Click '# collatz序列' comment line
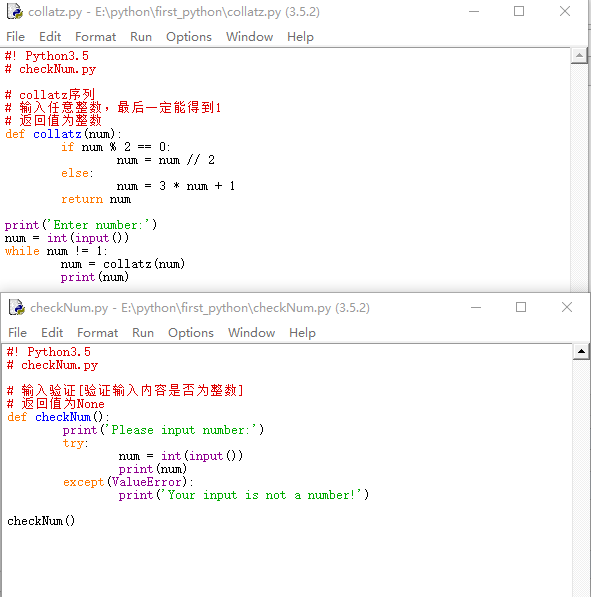 [50, 94]
